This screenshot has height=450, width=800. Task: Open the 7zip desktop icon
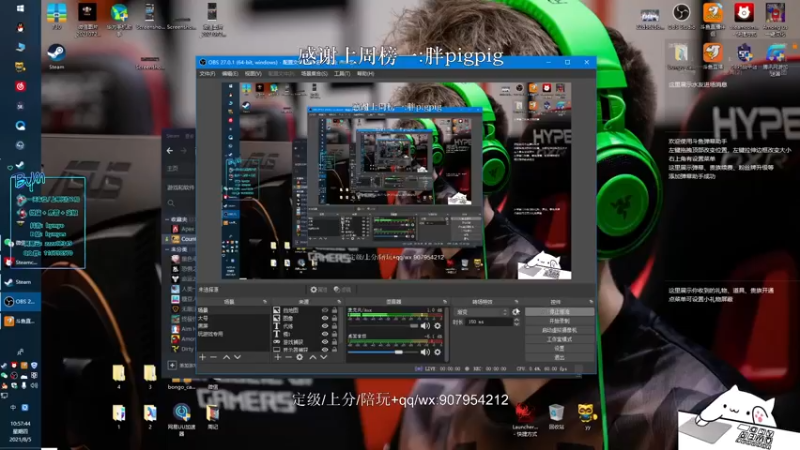(x=57, y=16)
